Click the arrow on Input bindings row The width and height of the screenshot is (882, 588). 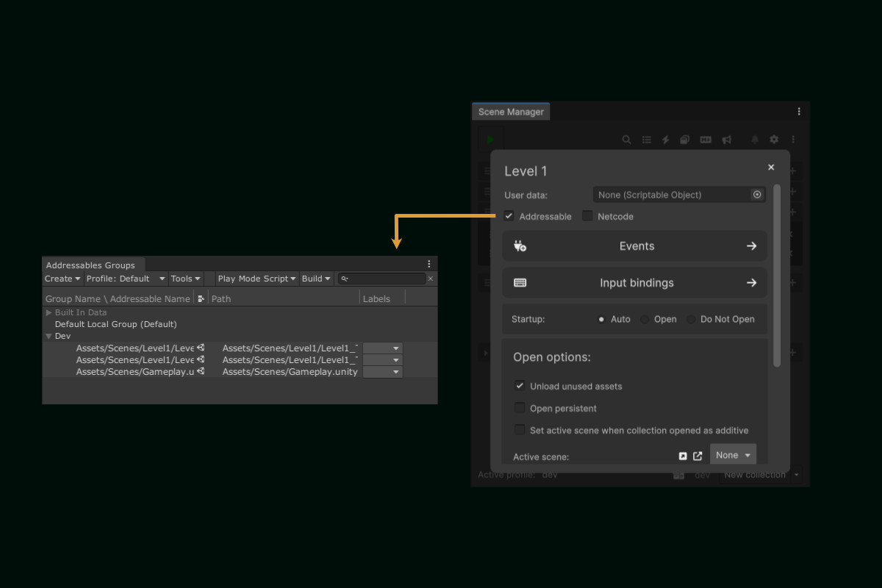(x=751, y=283)
